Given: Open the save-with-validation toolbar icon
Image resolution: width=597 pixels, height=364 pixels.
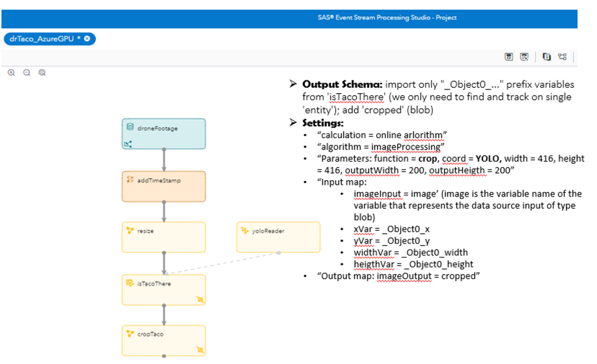Looking at the screenshot, I should (524, 57).
